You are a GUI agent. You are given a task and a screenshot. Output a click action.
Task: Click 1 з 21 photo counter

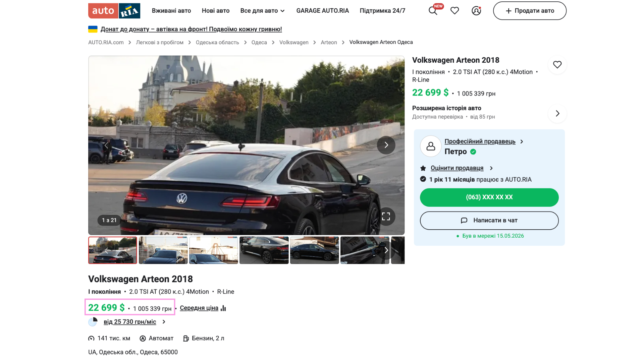click(109, 220)
